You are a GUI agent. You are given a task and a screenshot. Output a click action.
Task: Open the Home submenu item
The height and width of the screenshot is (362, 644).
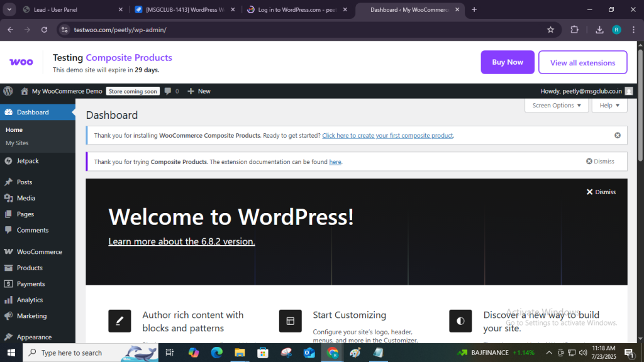14,129
